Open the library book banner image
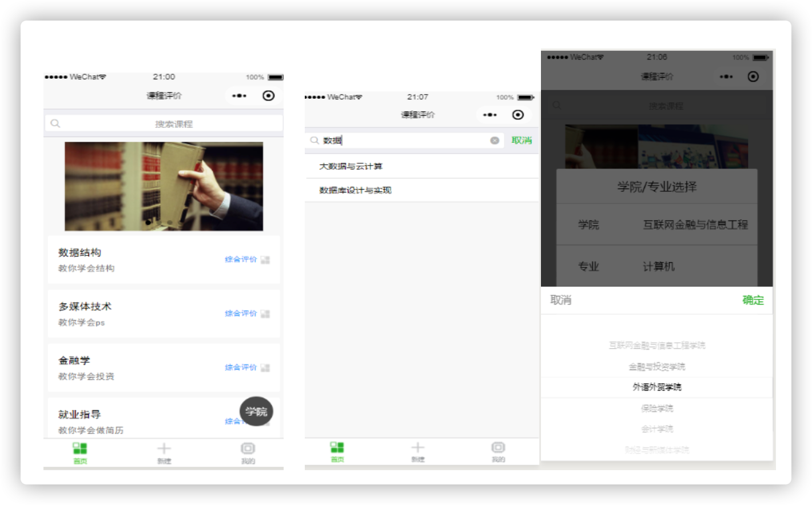This screenshot has height=505, width=812. click(x=164, y=186)
